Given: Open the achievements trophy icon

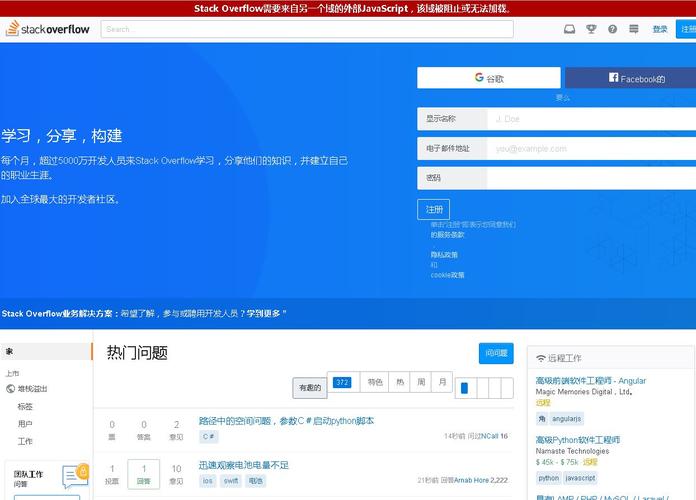Looking at the screenshot, I should click(591, 29).
